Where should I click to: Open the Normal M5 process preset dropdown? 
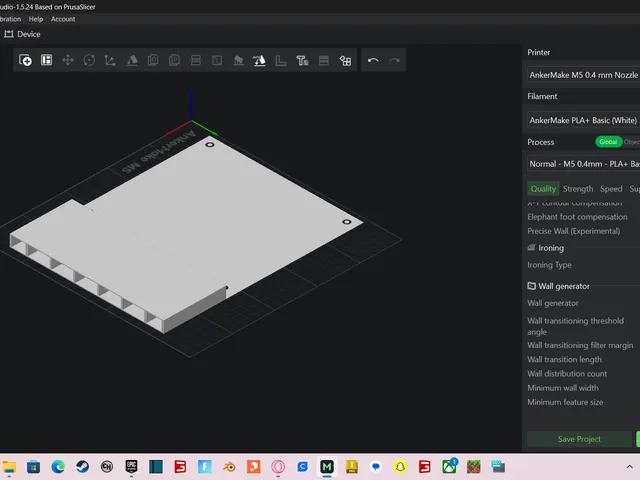point(584,164)
